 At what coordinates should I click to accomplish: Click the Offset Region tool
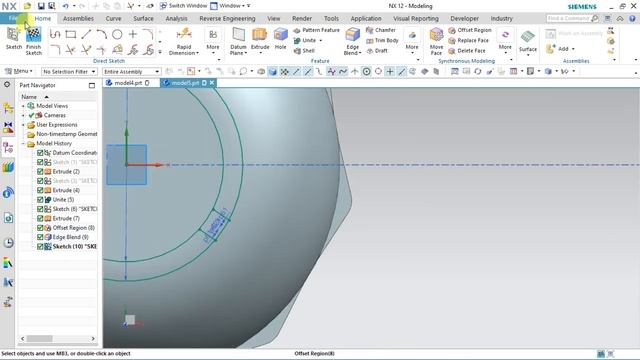click(x=470, y=30)
